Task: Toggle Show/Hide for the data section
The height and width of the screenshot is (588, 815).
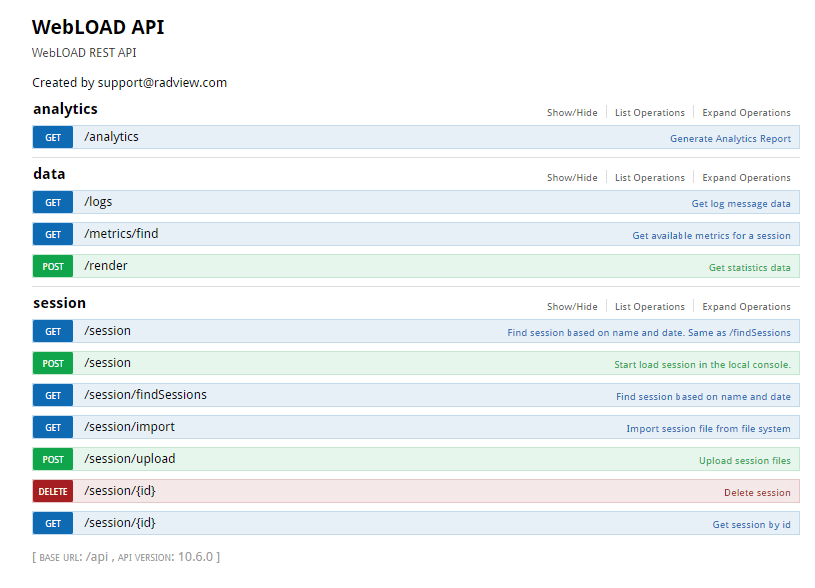Action: pos(572,178)
